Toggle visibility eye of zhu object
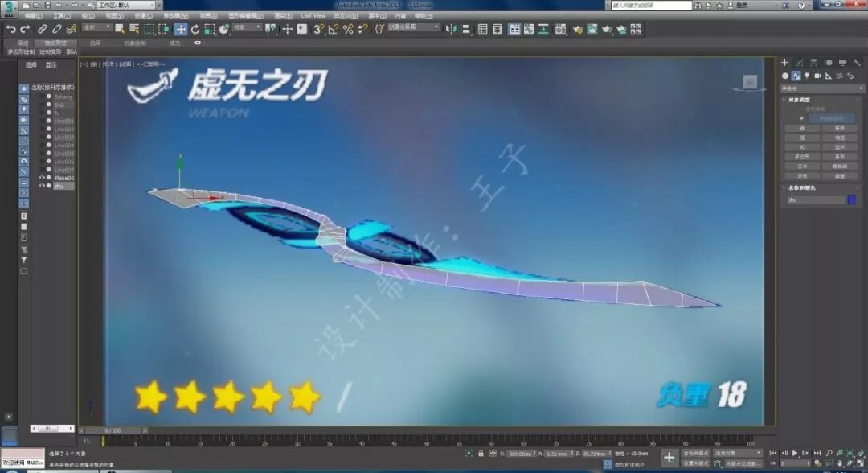Screen dimensions: 868x473 42,186
